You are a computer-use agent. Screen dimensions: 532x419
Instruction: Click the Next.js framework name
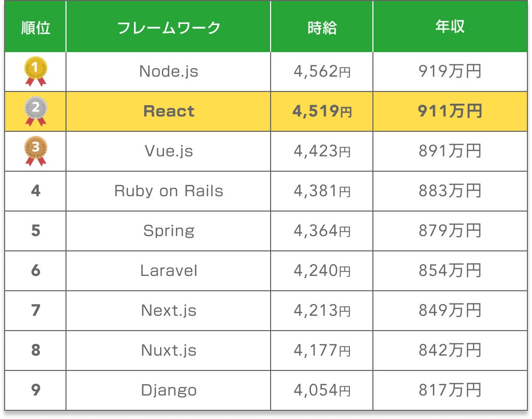[168, 311]
